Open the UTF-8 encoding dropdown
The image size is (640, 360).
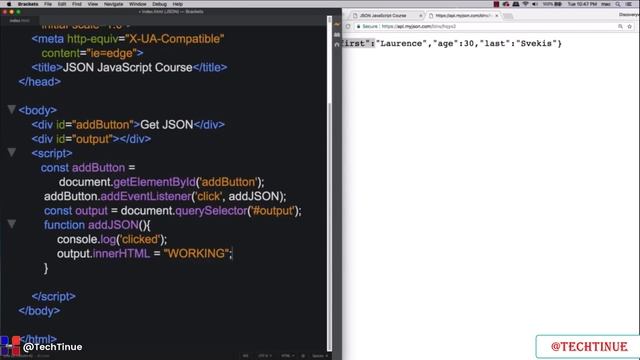pyautogui.click(x=264, y=356)
